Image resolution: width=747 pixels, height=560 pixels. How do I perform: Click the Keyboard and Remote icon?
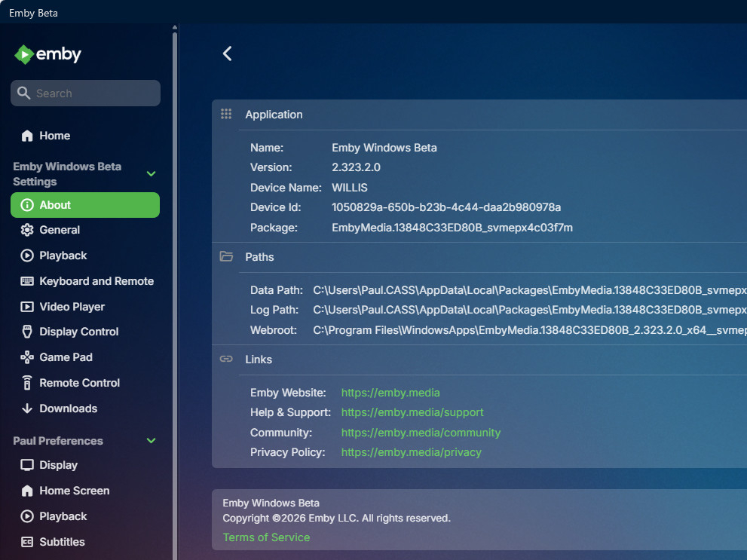27,281
